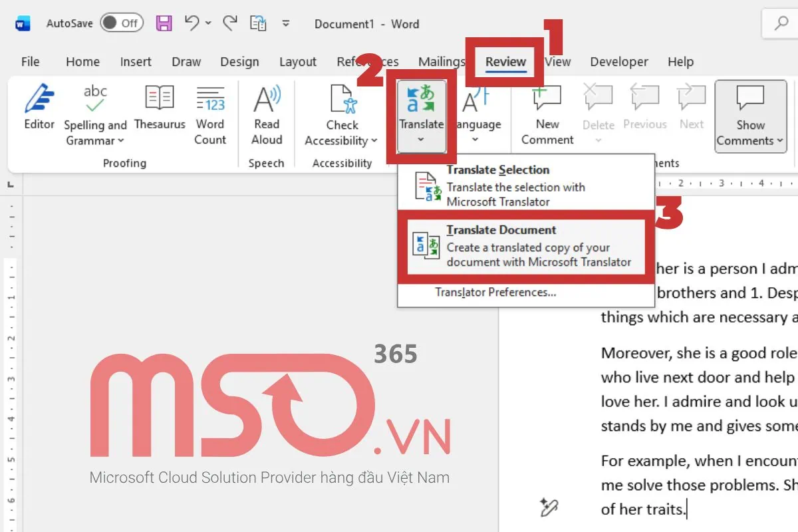Open the Layout ribbon tab
798x532 pixels.
click(297, 62)
